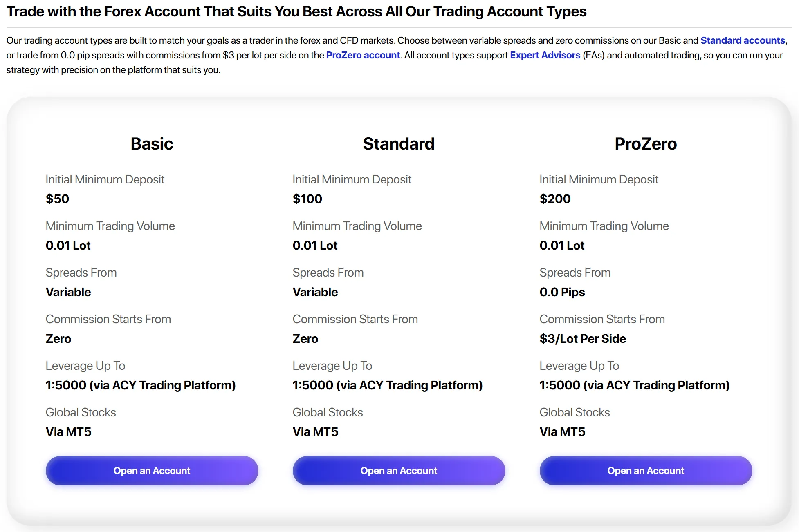Click the $3/Lot Per Side commission text
This screenshot has height=532, width=799.
pos(583,339)
